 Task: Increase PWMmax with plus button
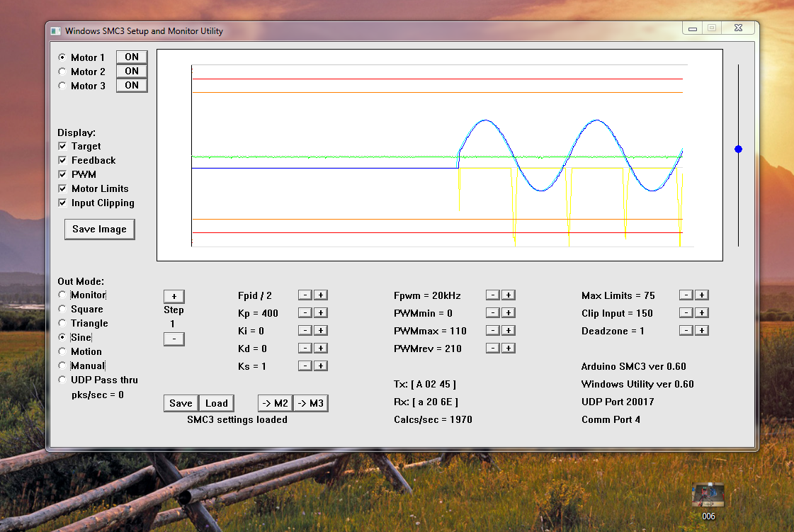(509, 331)
